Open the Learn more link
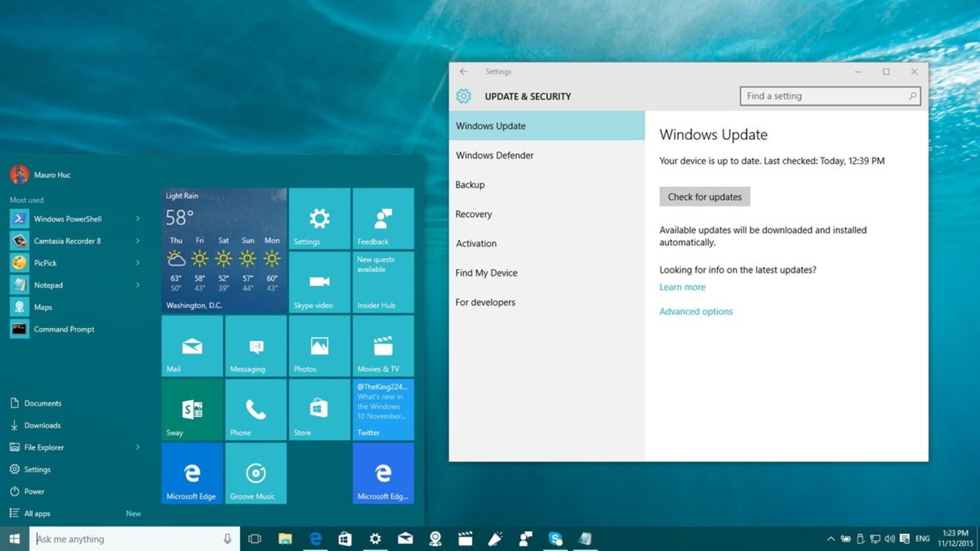 point(682,287)
